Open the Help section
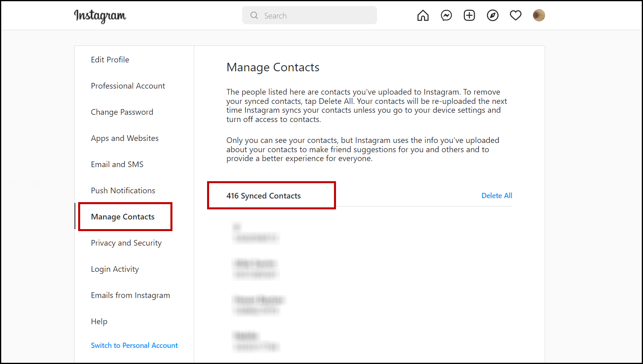643x364 pixels. pyautogui.click(x=99, y=321)
